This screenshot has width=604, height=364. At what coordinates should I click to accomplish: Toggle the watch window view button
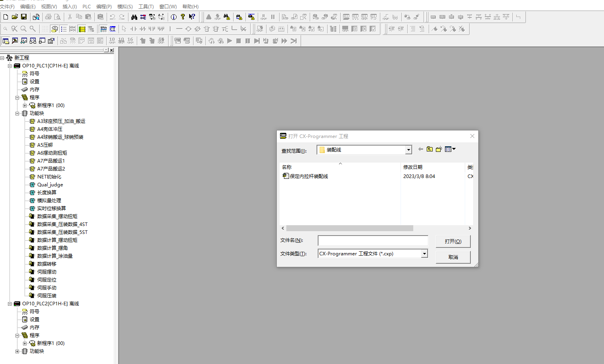[24, 41]
